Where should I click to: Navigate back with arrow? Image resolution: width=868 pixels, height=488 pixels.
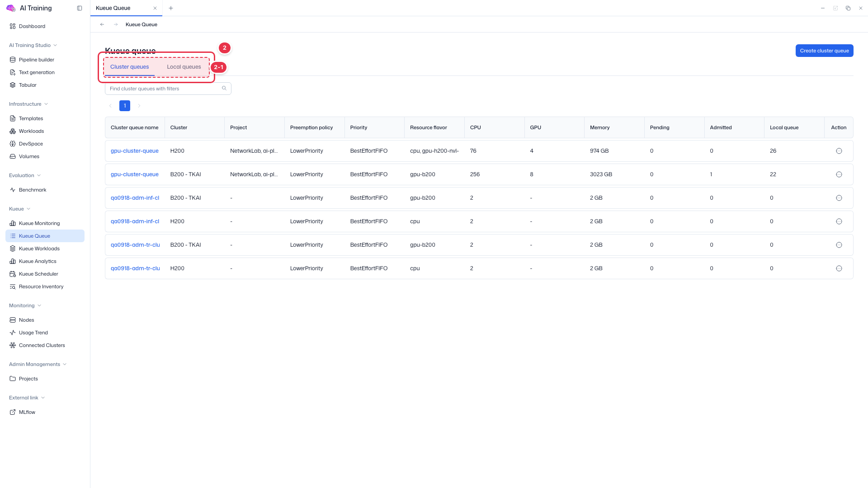pyautogui.click(x=102, y=24)
